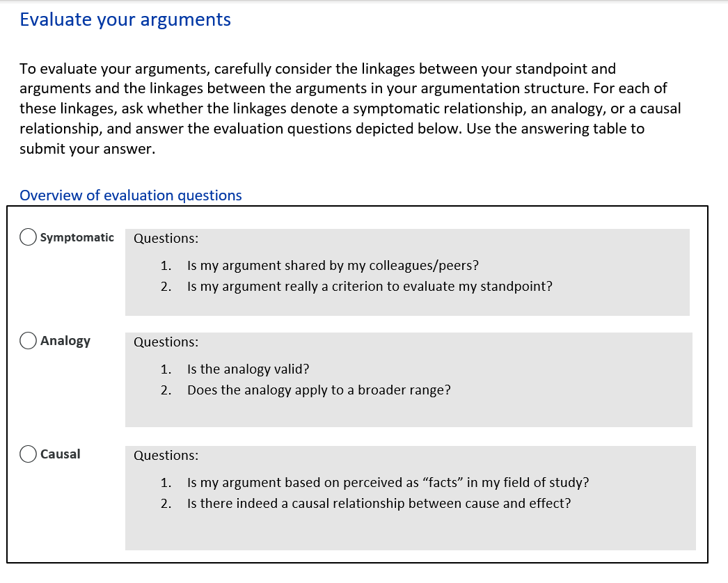Click "Questions:" label in the Symptomatic box
Image resolution: width=728 pixels, height=583 pixels.
click(166, 239)
